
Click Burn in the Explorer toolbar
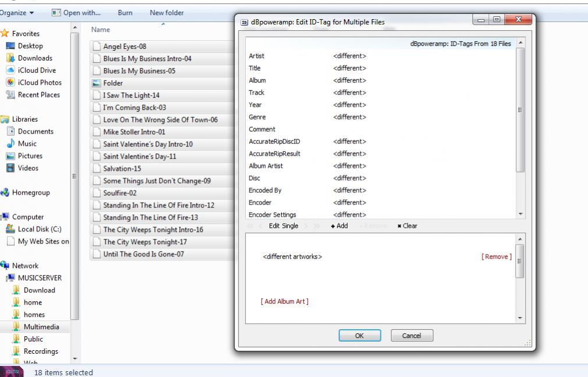(x=125, y=12)
